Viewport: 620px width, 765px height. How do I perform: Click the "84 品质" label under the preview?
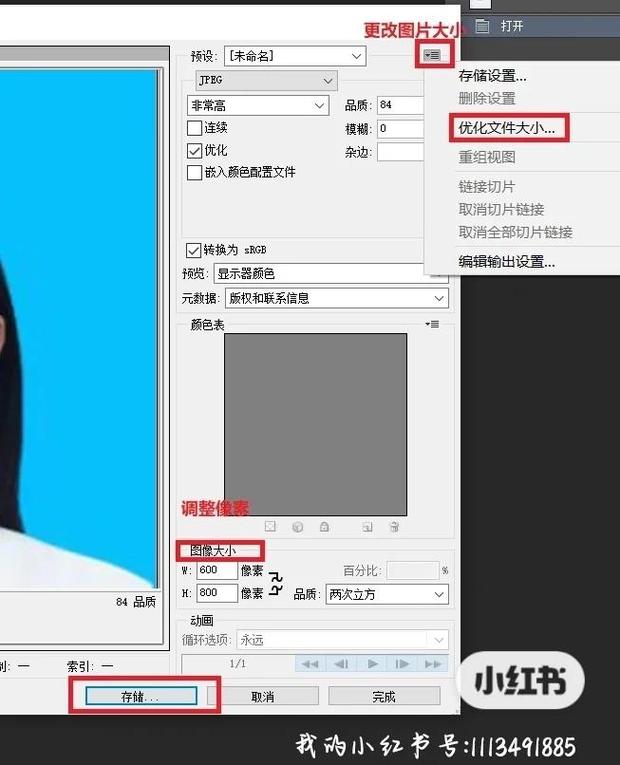click(x=136, y=602)
